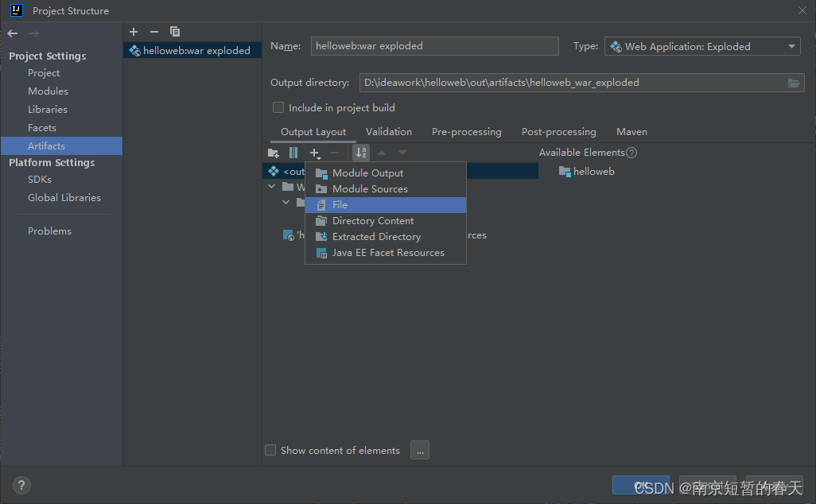Choose Directory Content menu entry

click(386, 220)
